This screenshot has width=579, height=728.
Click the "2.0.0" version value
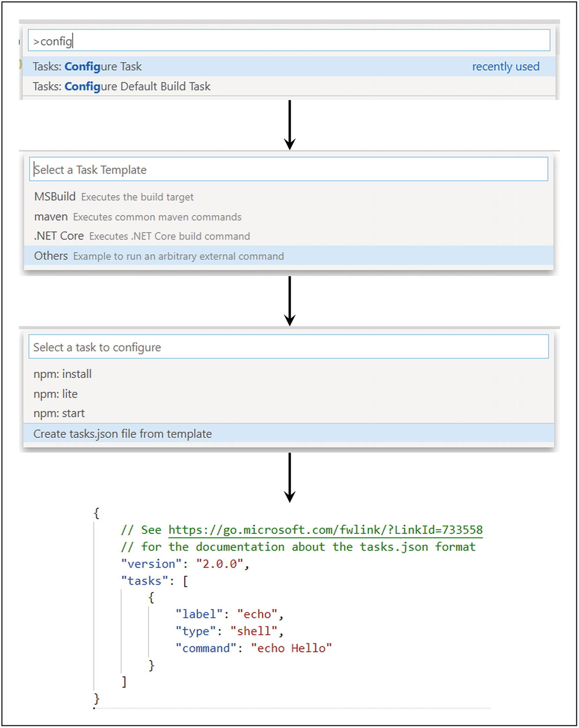[220, 564]
